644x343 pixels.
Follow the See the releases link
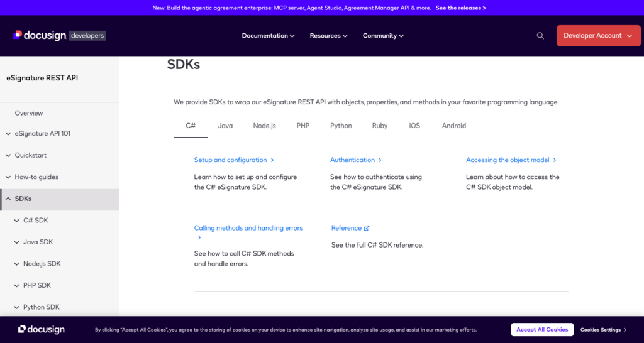pos(461,8)
